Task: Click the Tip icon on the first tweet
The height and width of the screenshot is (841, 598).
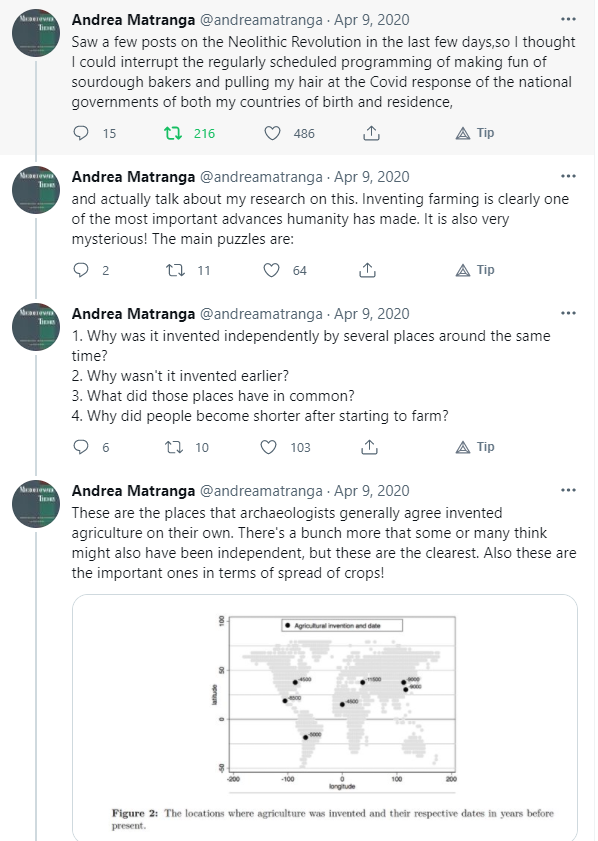Action: tap(470, 132)
